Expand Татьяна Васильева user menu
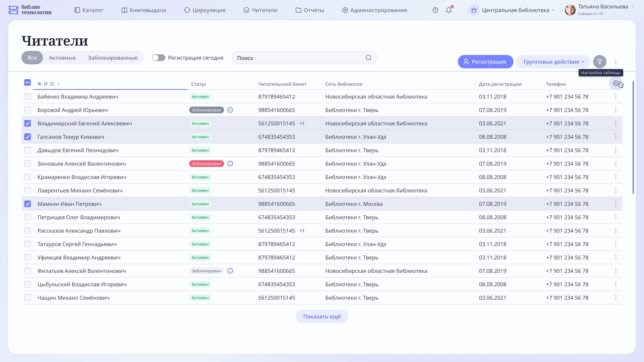644x362 pixels. [603, 7]
